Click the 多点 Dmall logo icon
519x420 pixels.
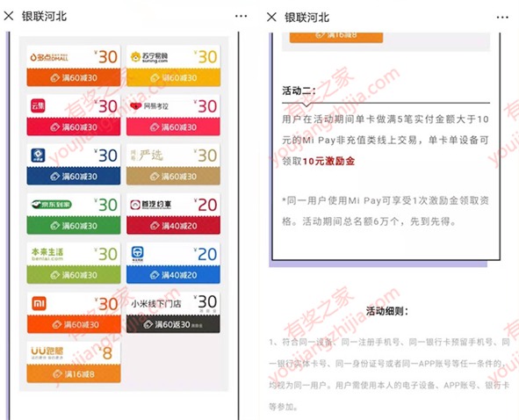coord(49,57)
